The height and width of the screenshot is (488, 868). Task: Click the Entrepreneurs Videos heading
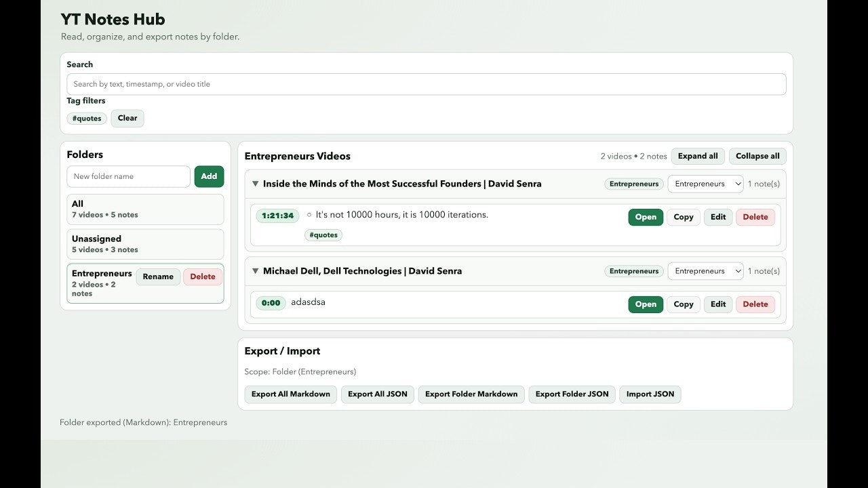[x=297, y=156]
